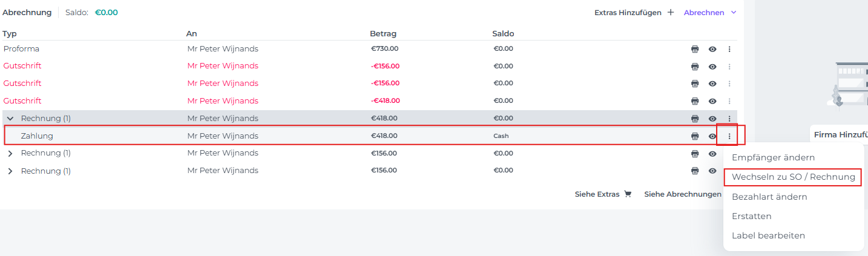Open three-dot menu on Zahlung row

[729, 136]
